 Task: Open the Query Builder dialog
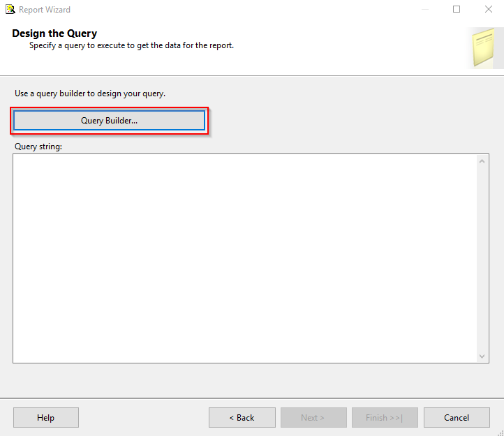point(110,121)
